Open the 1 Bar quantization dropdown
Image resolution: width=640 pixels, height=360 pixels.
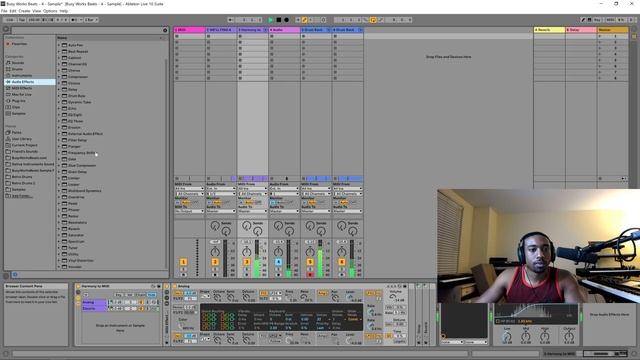coord(91,20)
